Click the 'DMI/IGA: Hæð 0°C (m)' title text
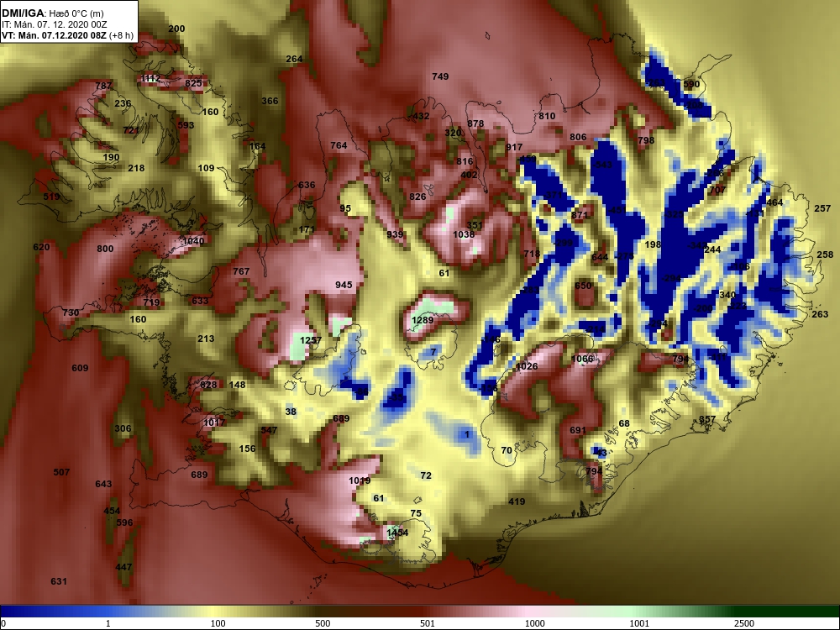 coord(52,13)
